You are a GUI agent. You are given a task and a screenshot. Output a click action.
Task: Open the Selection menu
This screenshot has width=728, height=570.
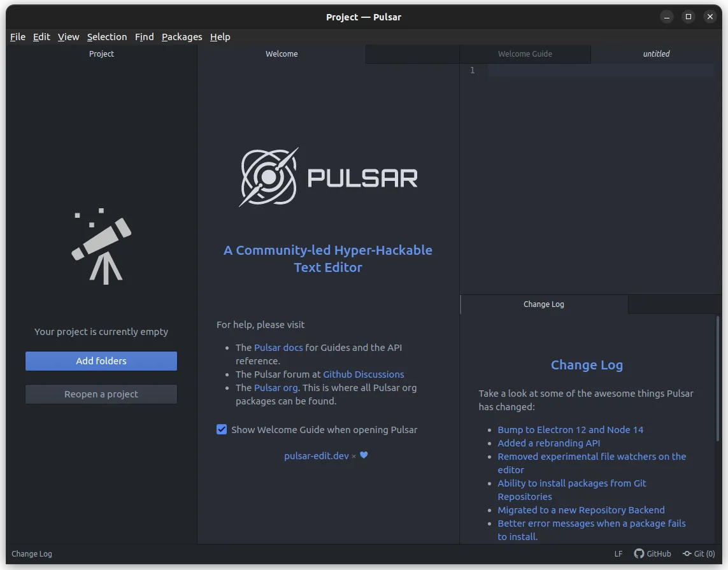pos(107,36)
